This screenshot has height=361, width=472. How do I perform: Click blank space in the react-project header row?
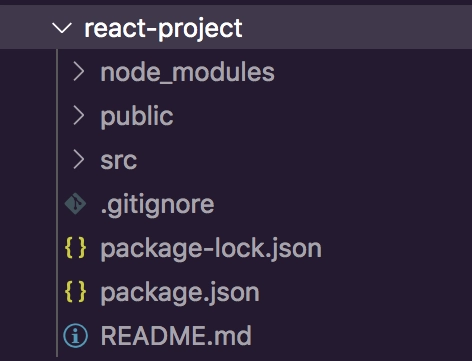(357, 27)
